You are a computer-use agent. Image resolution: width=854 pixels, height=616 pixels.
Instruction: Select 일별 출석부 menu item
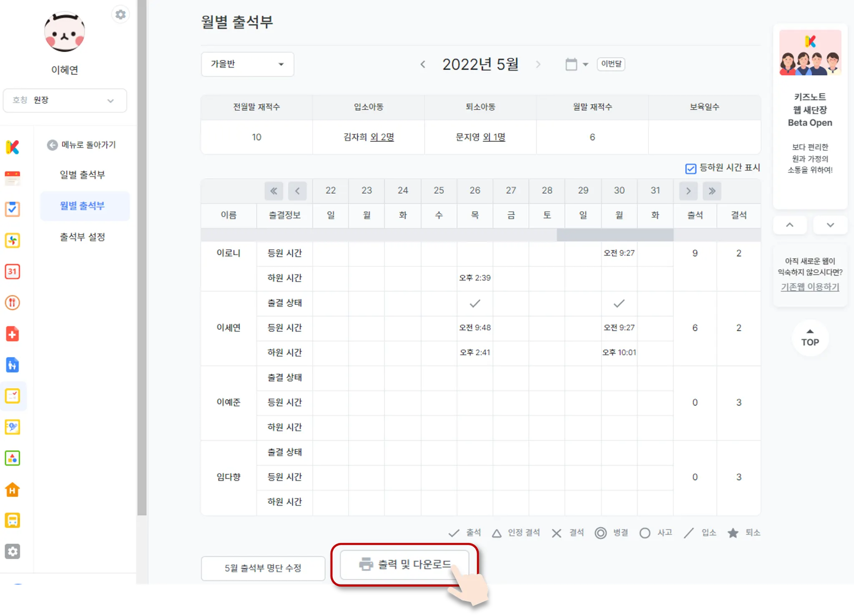coord(82,175)
